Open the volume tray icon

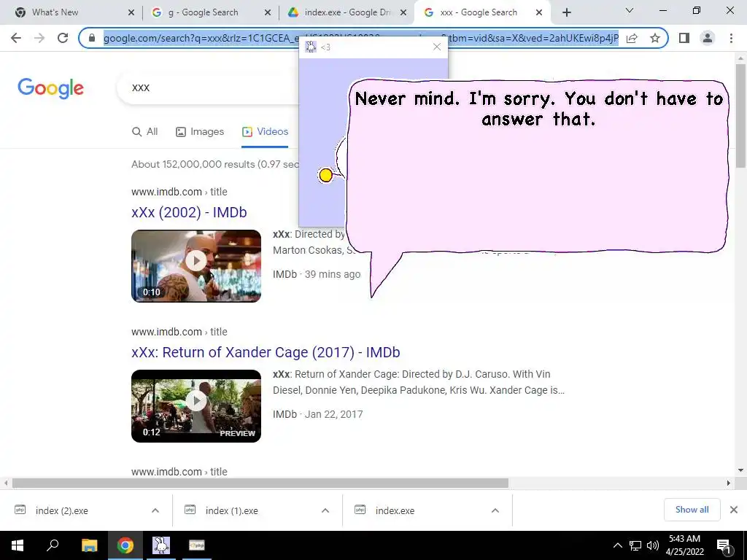[653, 545]
